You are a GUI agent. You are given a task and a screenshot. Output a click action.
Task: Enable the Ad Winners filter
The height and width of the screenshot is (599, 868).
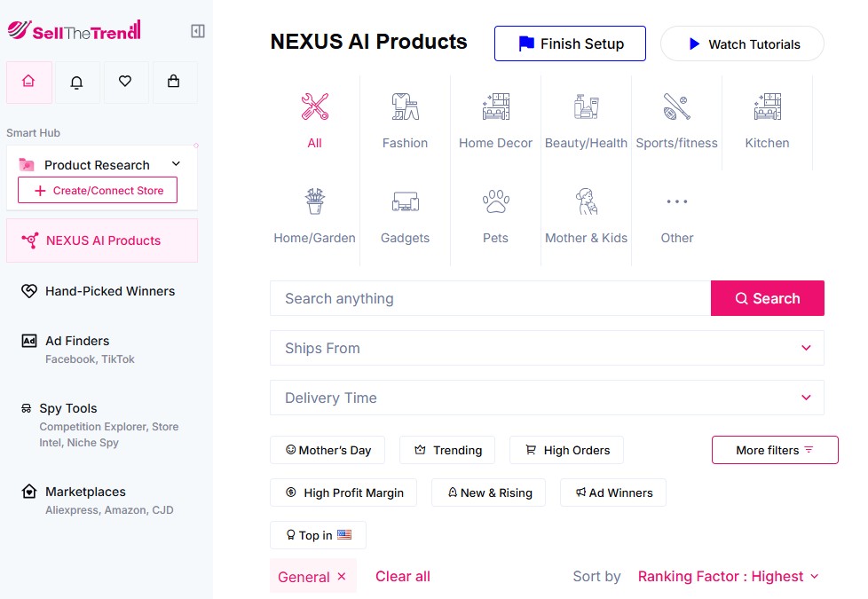612,493
